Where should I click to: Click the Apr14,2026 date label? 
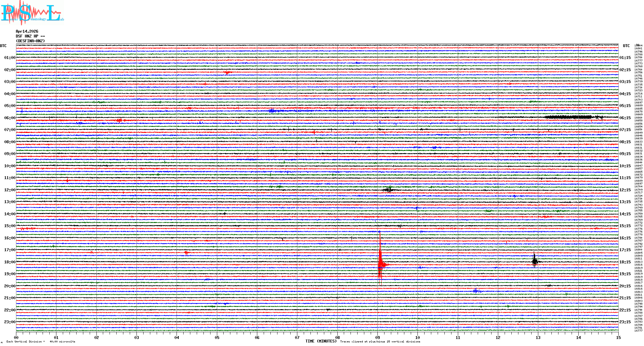pyautogui.click(x=27, y=31)
